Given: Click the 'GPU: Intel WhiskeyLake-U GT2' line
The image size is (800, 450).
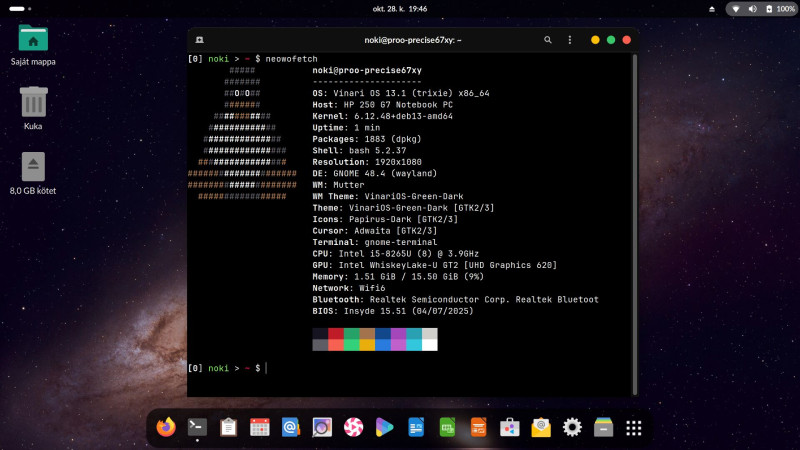Looking at the screenshot, I should (x=435, y=265).
